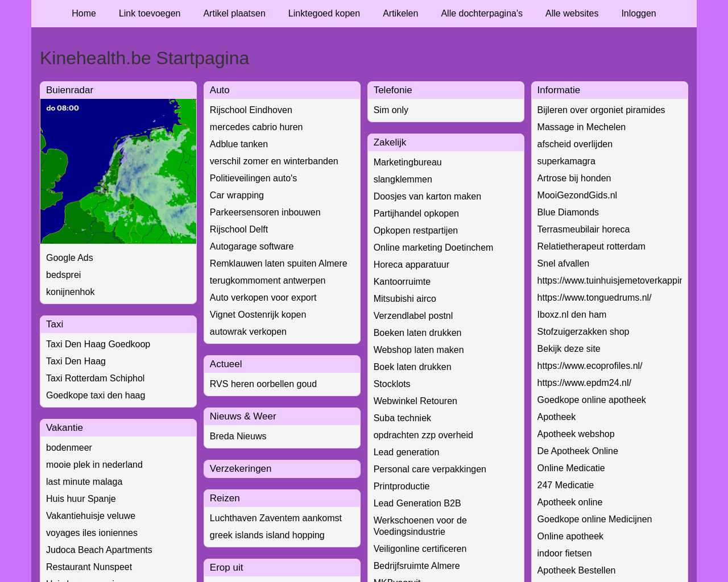Click Vignet Oostenrijk kopen link
Viewport: 728px width, 582px height.
tap(258, 315)
